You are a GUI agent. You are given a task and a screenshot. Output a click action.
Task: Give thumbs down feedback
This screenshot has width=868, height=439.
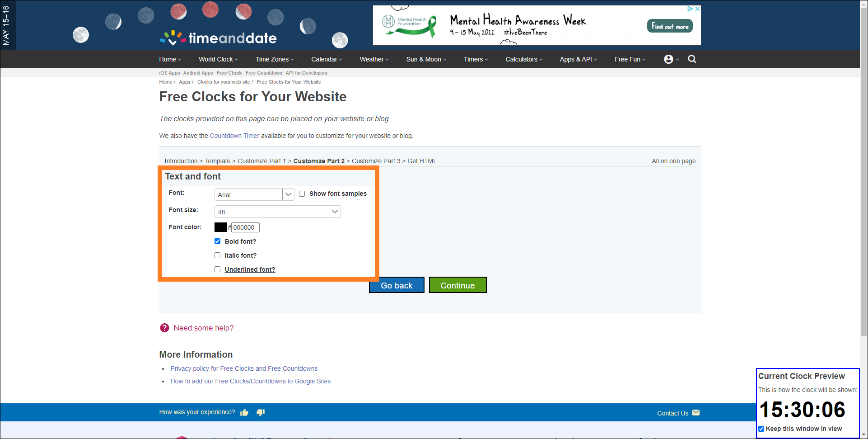tap(261, 412)
